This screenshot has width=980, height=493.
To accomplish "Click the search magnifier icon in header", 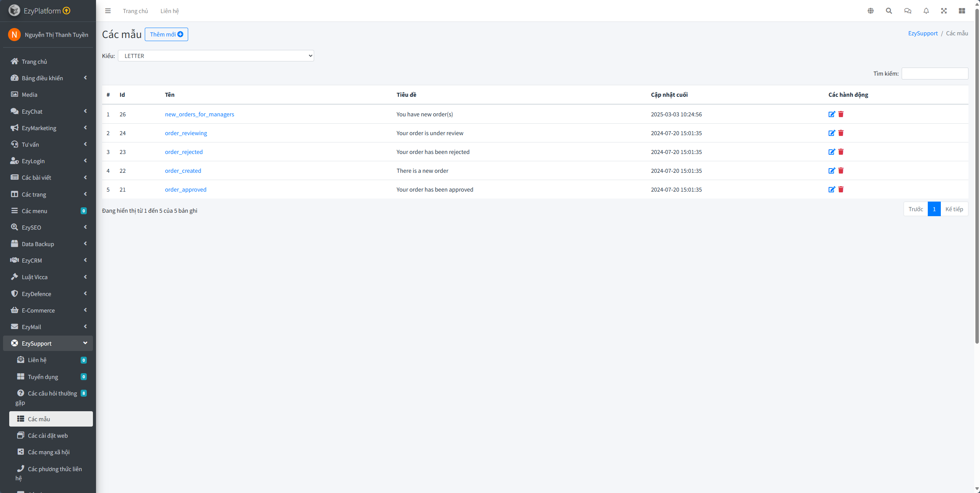I will pyautogui.click(x=889, y=11).
